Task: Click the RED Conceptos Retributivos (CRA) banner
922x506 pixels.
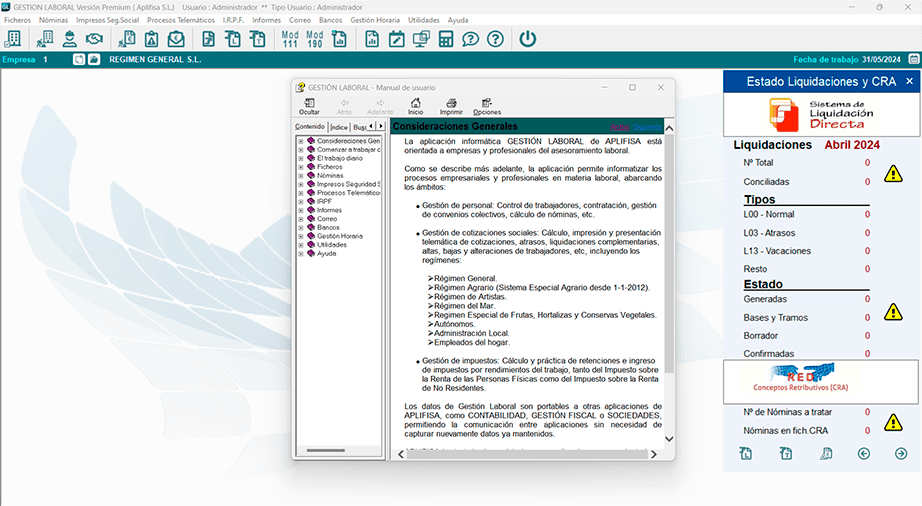Action: (821, 381)
